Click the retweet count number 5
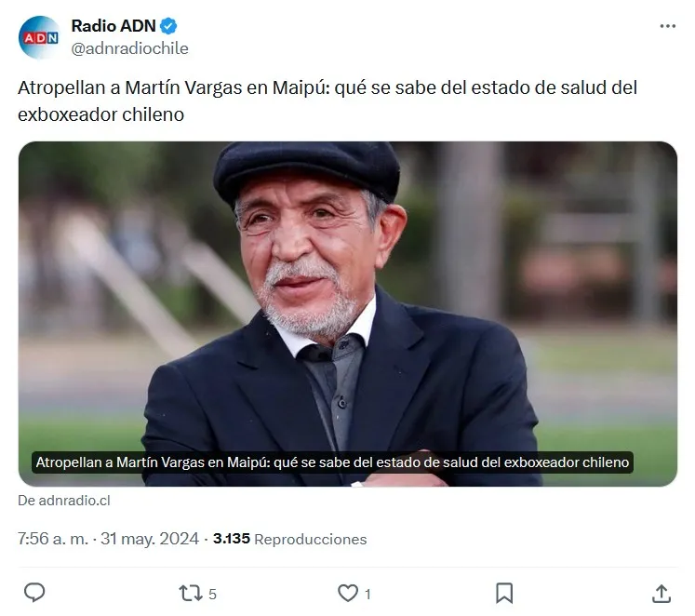The height and width of the screenshot is (616, 695). (212, 595)
